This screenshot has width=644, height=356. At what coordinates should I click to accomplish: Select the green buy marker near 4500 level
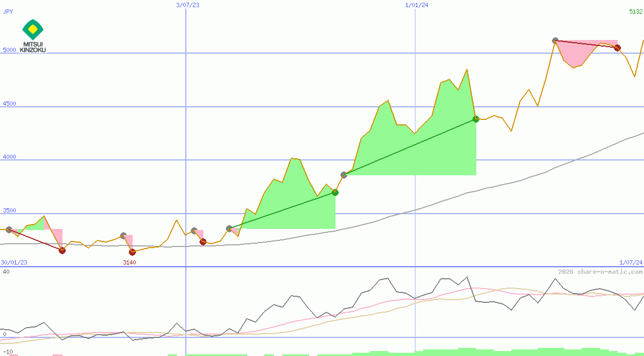(476, 118)
